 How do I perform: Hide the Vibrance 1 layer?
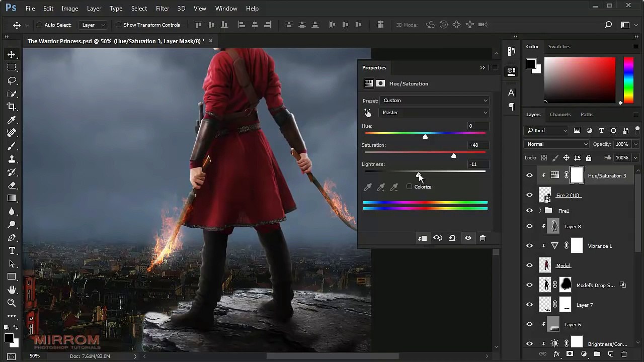(529, 246)
